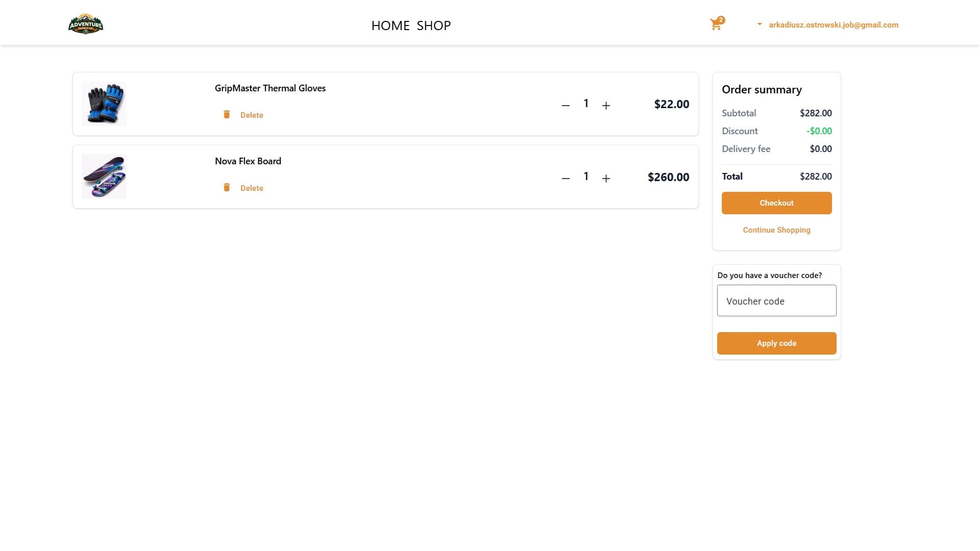Increase quantity of Nova Flex Board
The image size is (980, 551).
[x=606, y=179]
